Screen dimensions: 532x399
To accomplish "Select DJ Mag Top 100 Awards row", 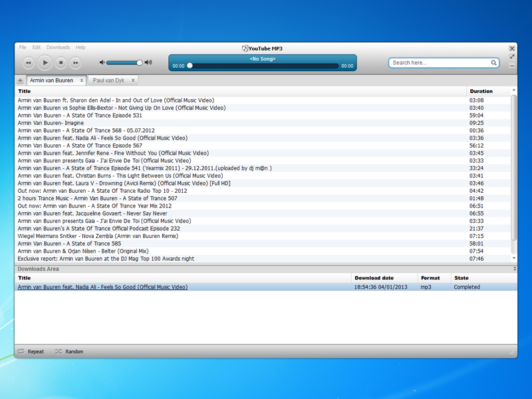I will click(x=263, y=259).
